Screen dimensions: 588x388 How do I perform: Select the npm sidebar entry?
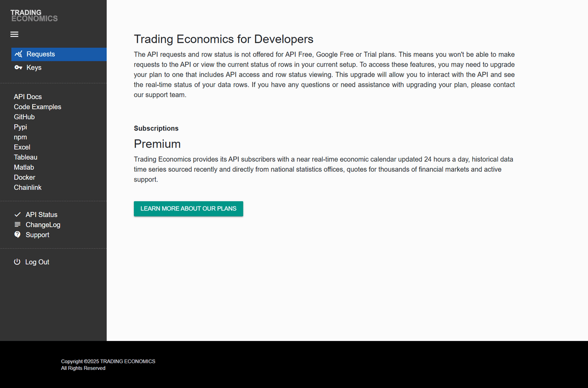tap(20, 137)
